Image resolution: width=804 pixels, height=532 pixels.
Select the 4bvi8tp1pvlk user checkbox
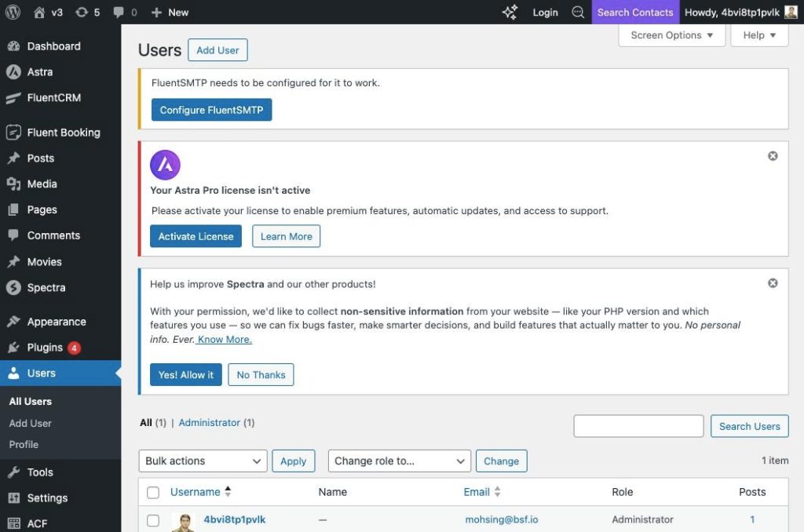pos(153,520)
